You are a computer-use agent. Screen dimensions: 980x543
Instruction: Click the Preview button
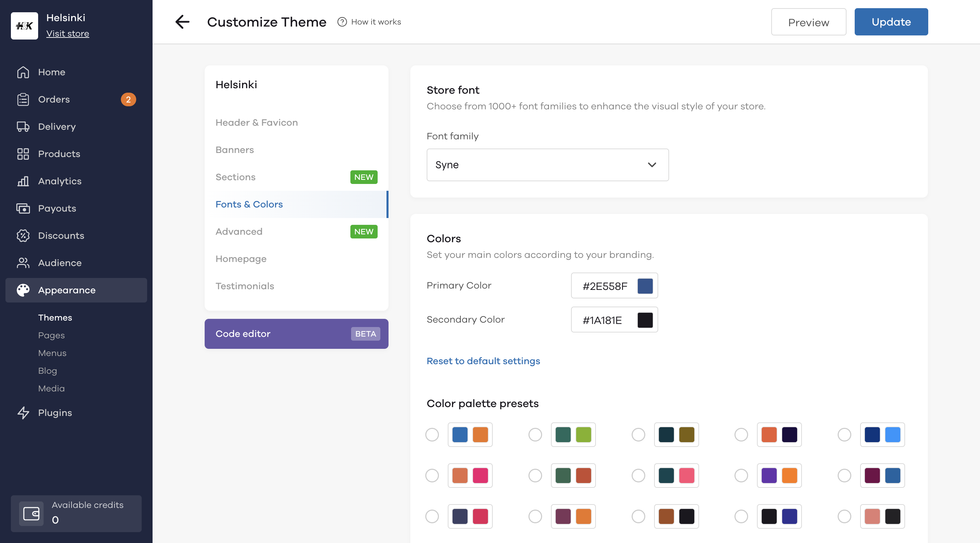[808, 22]
